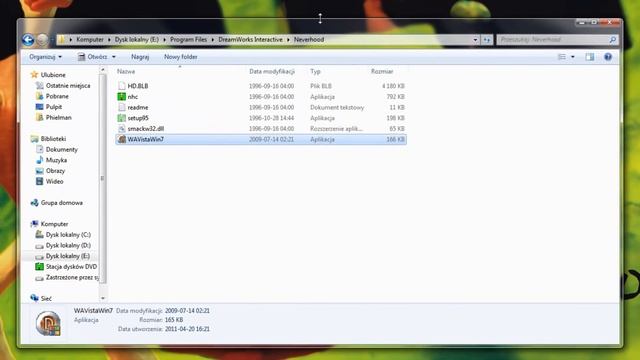640x360 pixels.
Task: Select the readme document icon
Action: (121, 107)
